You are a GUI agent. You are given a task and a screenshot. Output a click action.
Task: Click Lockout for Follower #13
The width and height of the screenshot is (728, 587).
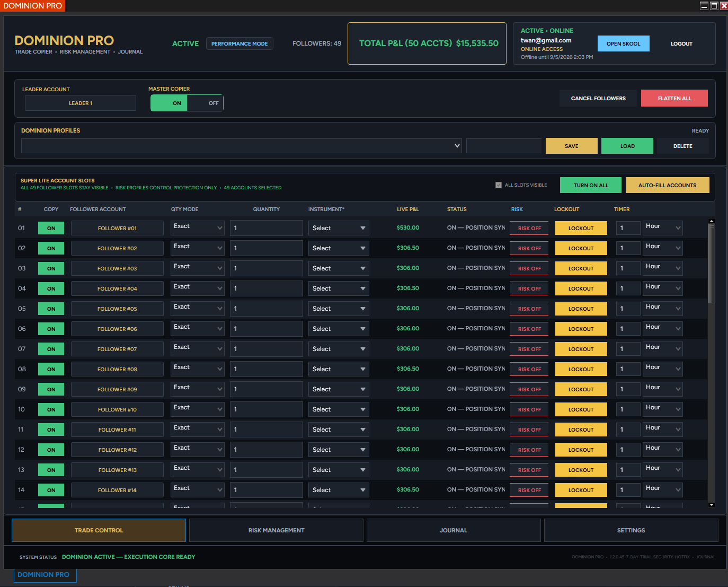pyautogui.click(x=581, y=470)
